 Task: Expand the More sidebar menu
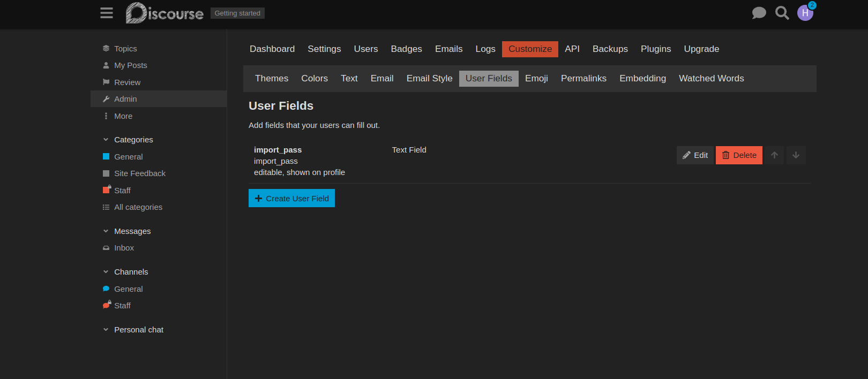click(x=123, y=116)
